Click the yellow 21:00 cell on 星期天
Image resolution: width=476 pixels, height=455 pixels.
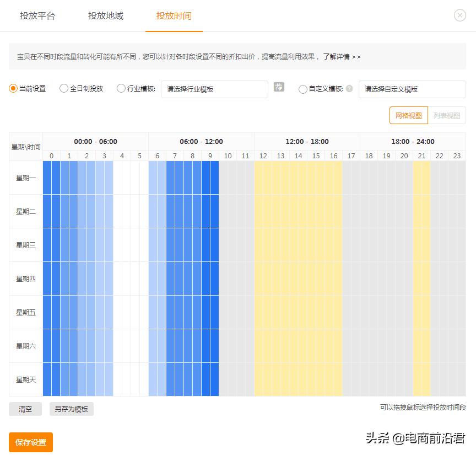(421, 379)
